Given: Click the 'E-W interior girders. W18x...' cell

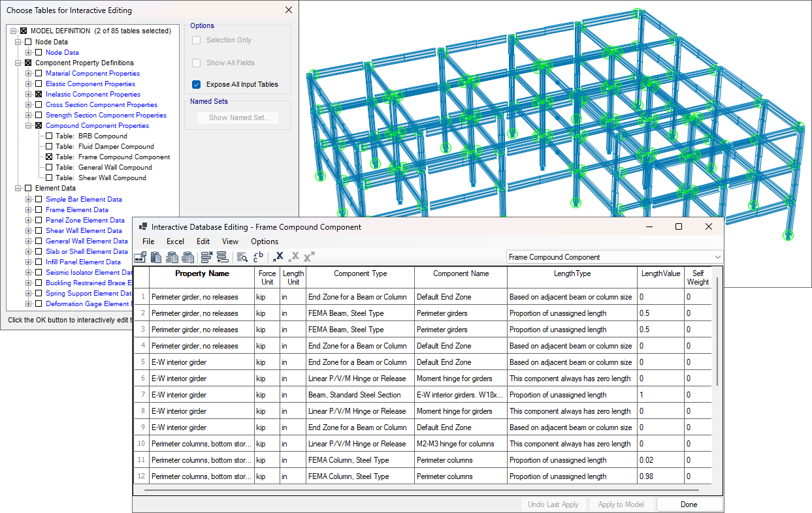Looking at the screenshot, I should 461,395.
